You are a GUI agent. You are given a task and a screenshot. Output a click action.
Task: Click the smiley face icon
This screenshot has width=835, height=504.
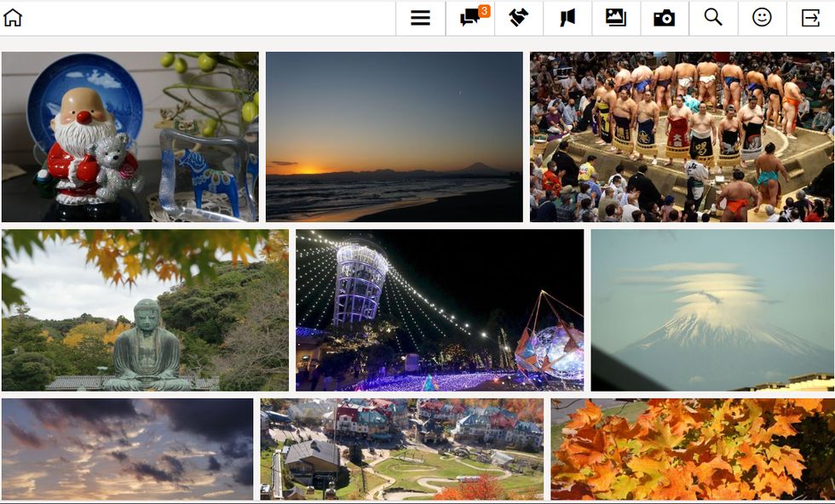(762, 18)
